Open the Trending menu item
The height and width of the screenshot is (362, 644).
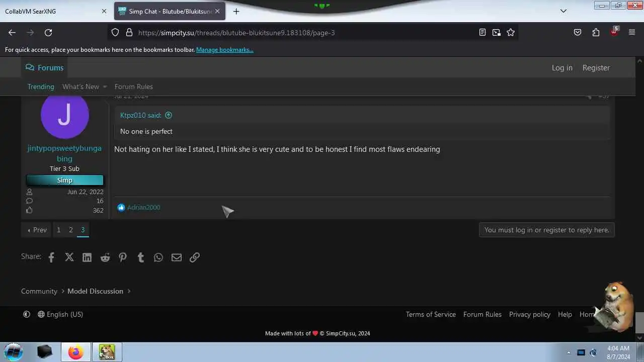point(41,86)
